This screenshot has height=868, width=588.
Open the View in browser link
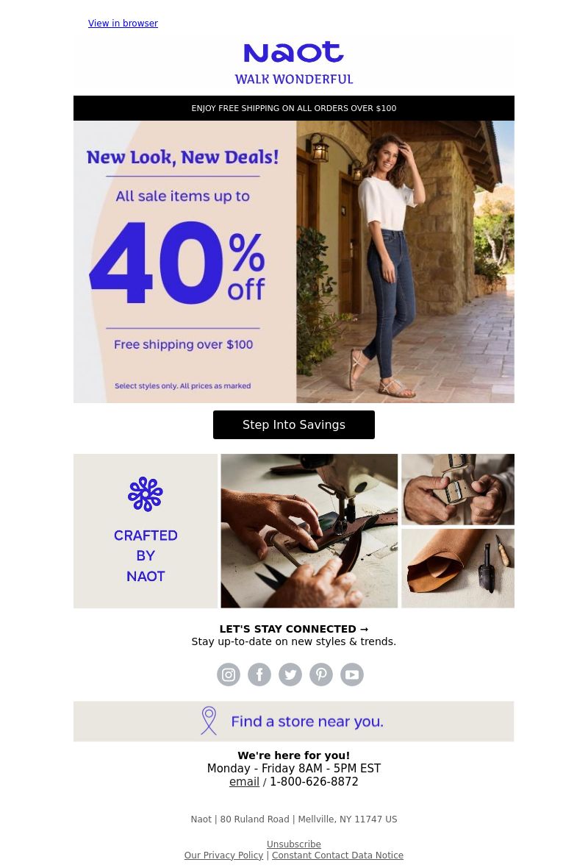tap(123, 24)
